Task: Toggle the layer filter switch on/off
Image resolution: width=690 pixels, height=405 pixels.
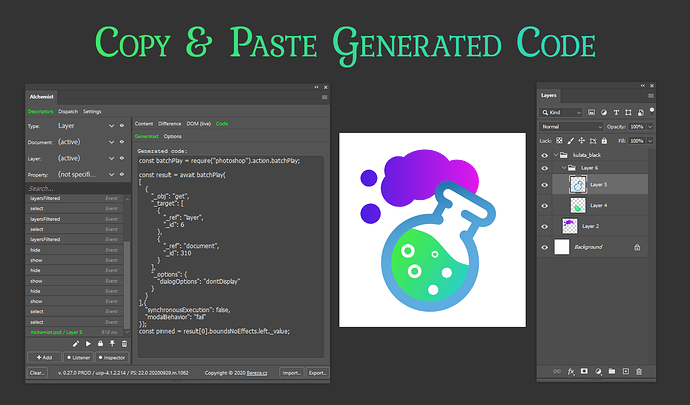Action: (x=652, y=111)
